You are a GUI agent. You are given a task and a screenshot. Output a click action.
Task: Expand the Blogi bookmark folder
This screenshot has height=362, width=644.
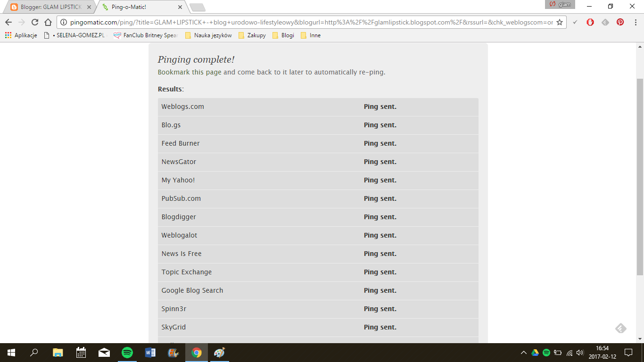283,35
